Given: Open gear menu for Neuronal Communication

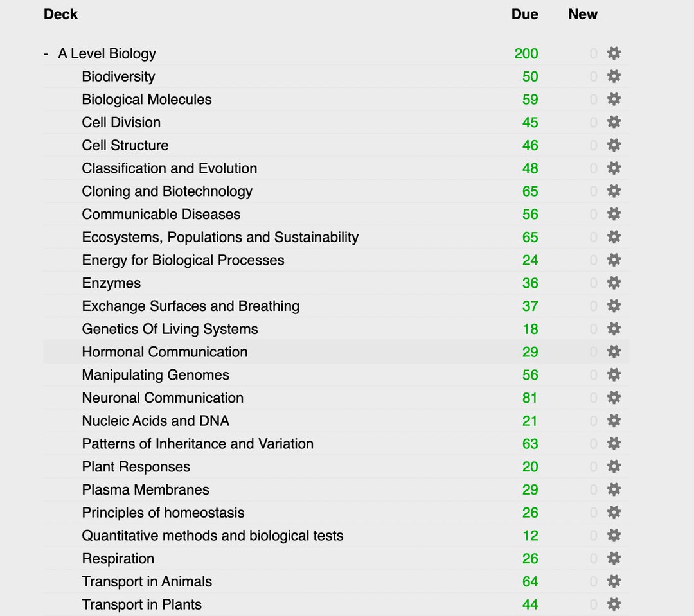Looking at the screenshot, I should (x=614, y=398).
